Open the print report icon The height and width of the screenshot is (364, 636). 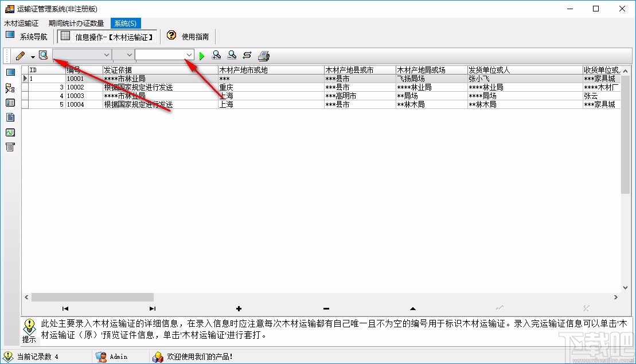click(x=263, y=55)
